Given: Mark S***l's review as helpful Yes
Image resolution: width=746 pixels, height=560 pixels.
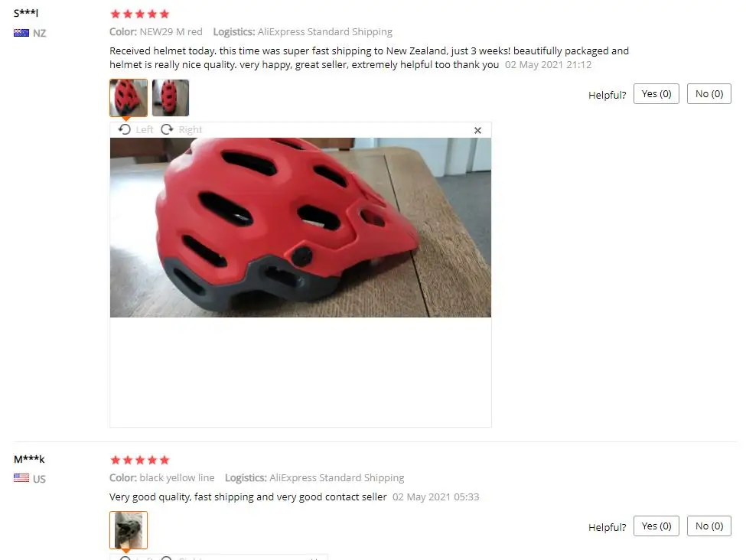Looking at the screenshot, I should [x=656, y=94].
